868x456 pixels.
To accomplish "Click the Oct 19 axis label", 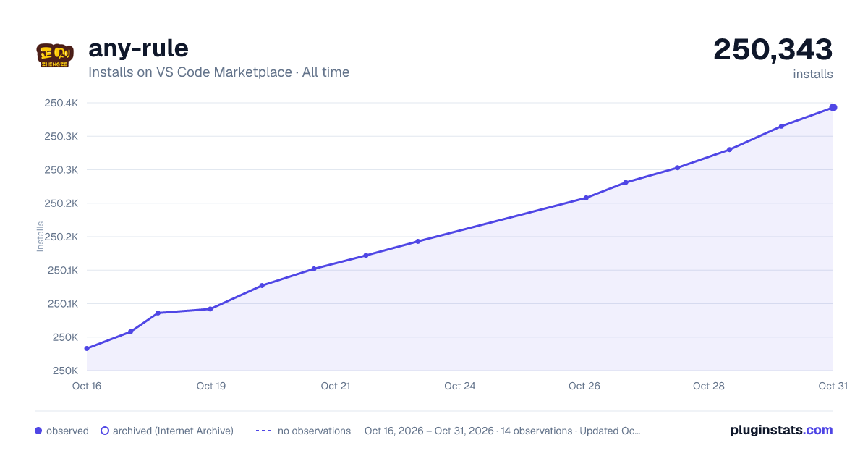I will click(211, 386).
